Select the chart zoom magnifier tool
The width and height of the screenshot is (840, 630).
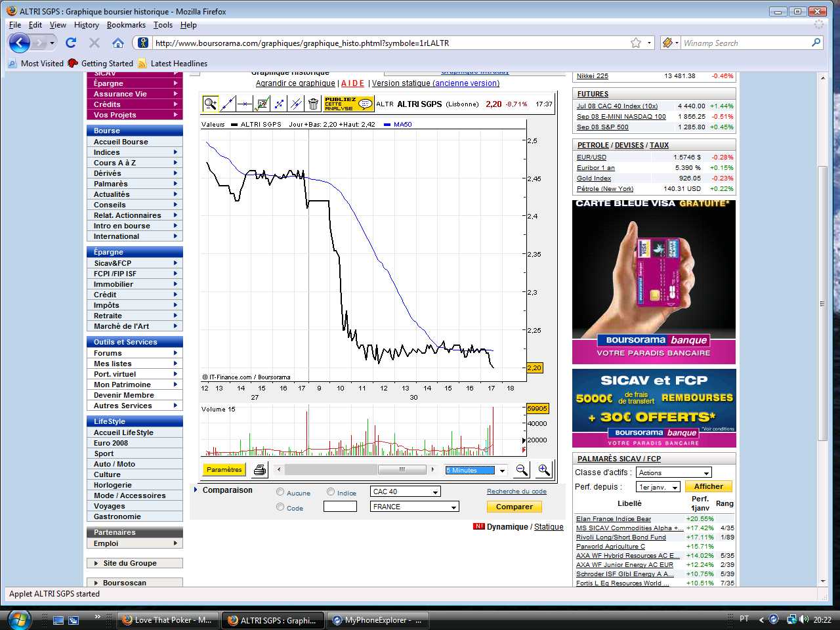(x=210, y=104)
